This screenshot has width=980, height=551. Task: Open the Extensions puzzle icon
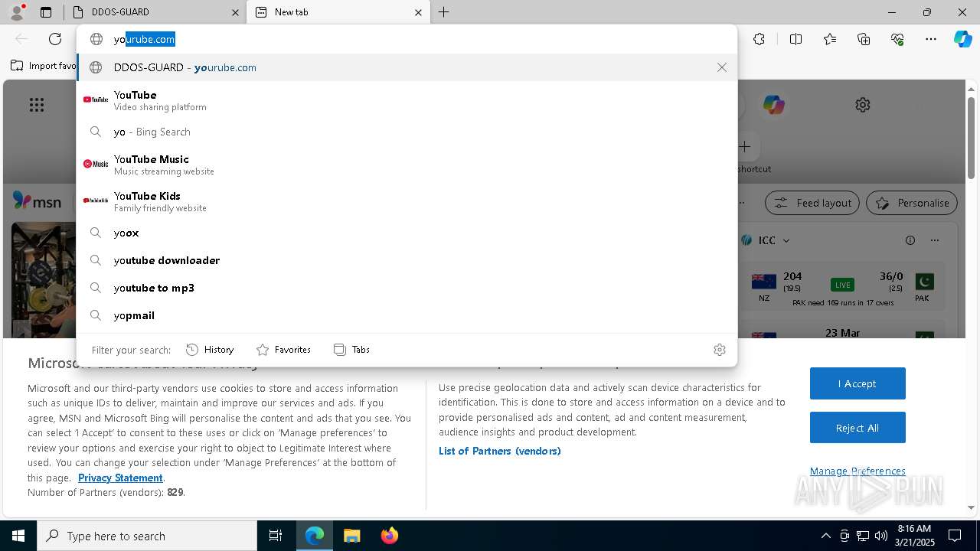tap(759, 39)
